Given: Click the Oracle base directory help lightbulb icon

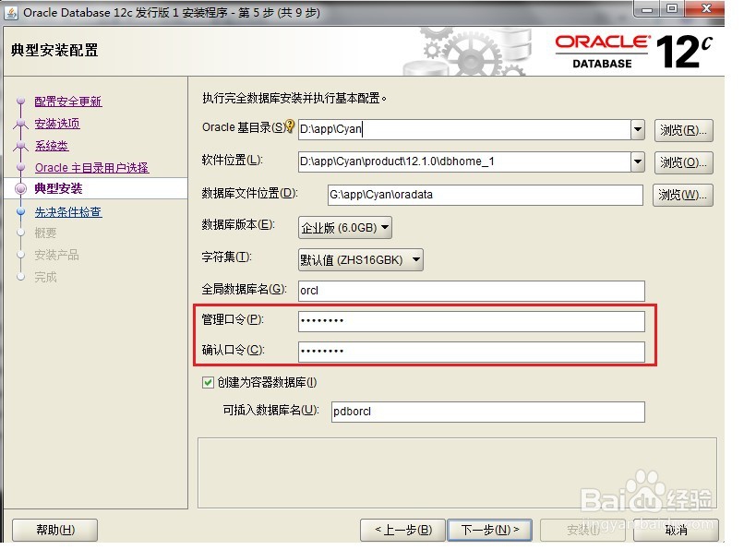Looking at the screenshot, I should (x=289, y=126).
